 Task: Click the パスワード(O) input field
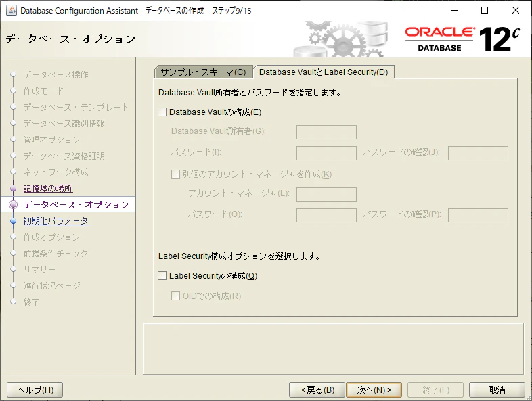point(326,216)
